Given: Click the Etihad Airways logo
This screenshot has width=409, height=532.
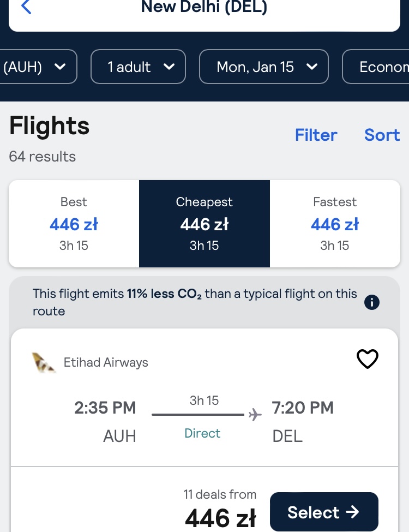Looking at the screenshot, I should 44,363.
